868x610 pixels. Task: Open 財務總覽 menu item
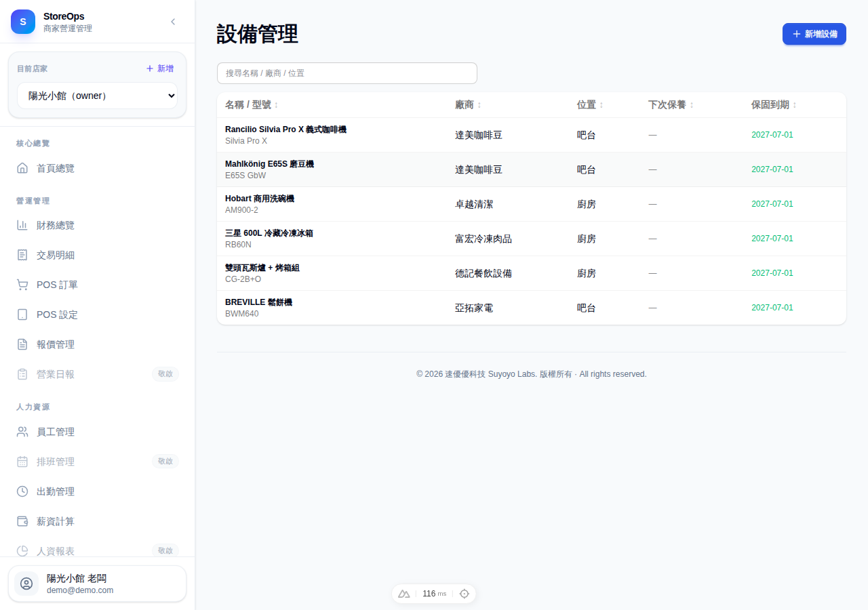98,225
